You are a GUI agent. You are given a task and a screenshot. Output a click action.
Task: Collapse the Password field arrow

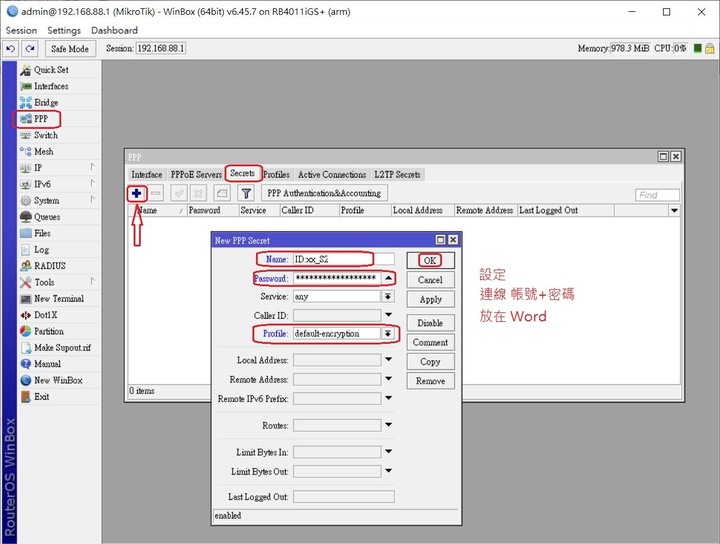pos(388,278)
